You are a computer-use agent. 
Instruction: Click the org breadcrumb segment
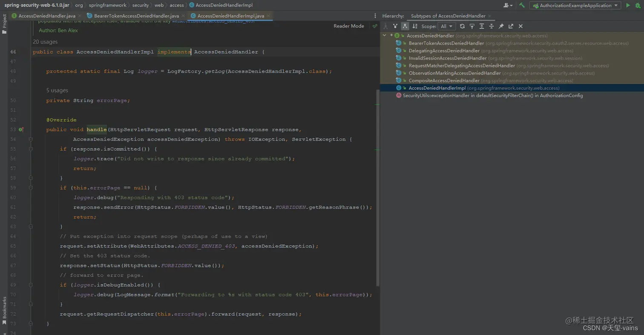pos(79,5)
